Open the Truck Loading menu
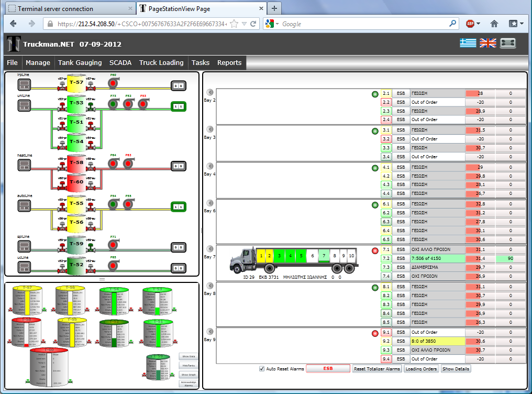Image resolution: width=532 pixels, height=394 pixels. [x=161, y=62]
